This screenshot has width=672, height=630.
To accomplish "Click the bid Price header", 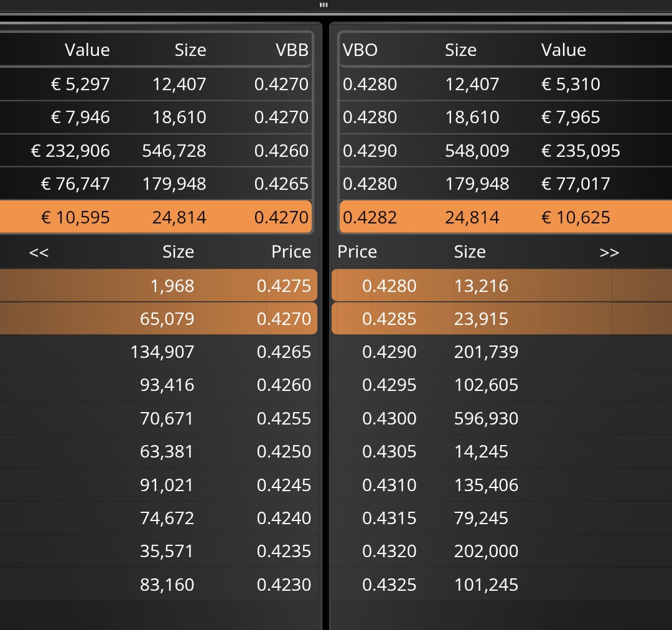I will [x=291, y=252].
